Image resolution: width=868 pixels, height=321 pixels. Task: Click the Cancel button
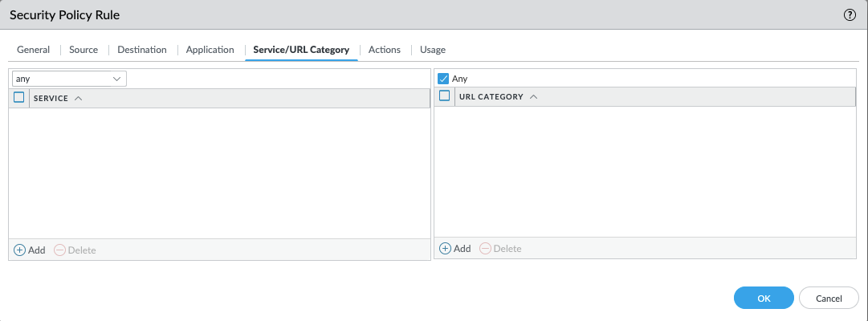(829, 298)
